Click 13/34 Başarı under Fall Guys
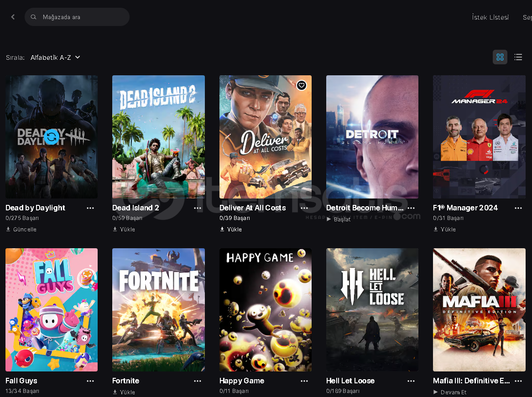 (x=22, y=391)
